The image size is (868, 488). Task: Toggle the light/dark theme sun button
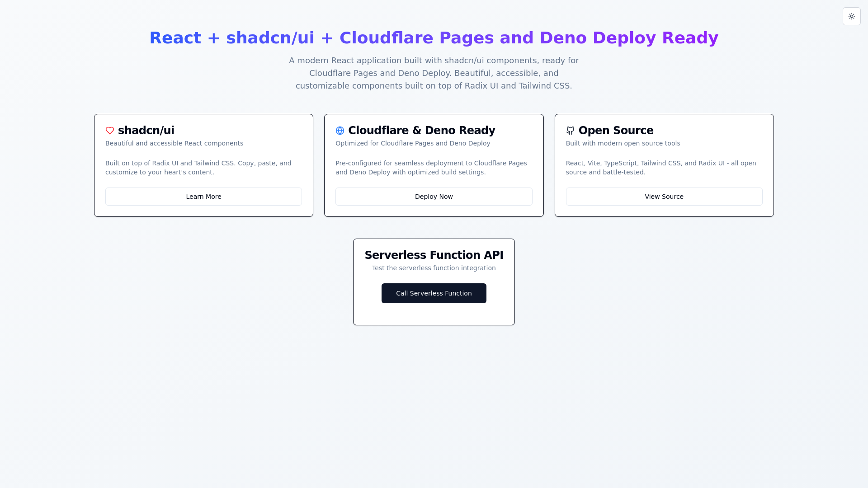pyautogui.click(x=851, y=16)
